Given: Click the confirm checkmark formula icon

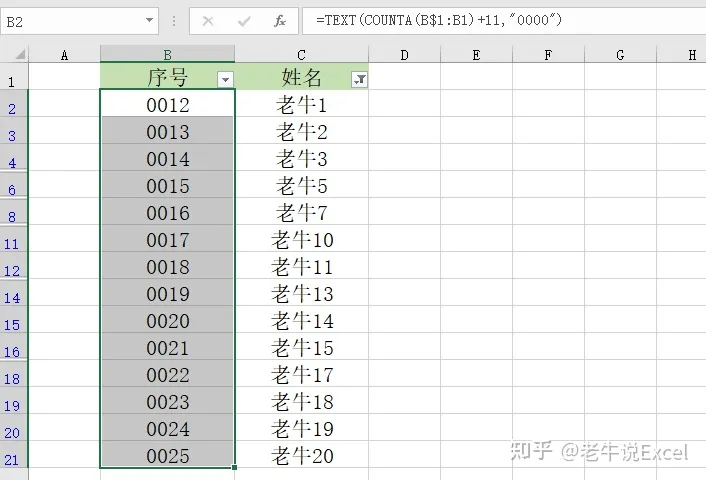Looking at the screenshot, I should 244,21.
